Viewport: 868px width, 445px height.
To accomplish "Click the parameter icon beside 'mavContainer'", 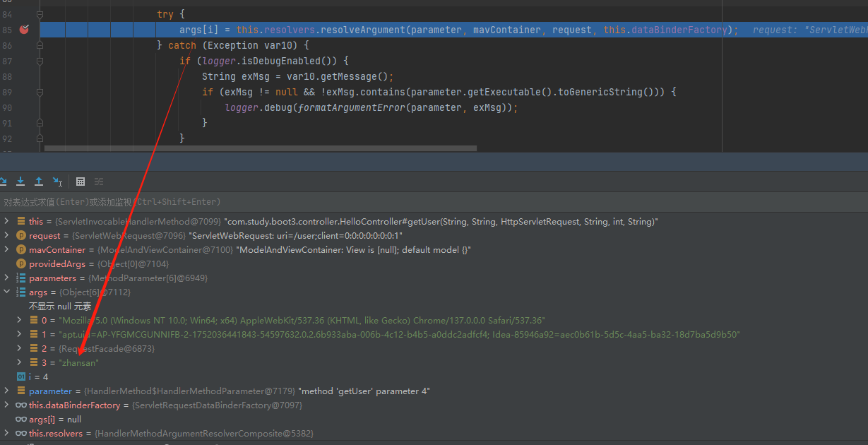I will coord(20,249).
